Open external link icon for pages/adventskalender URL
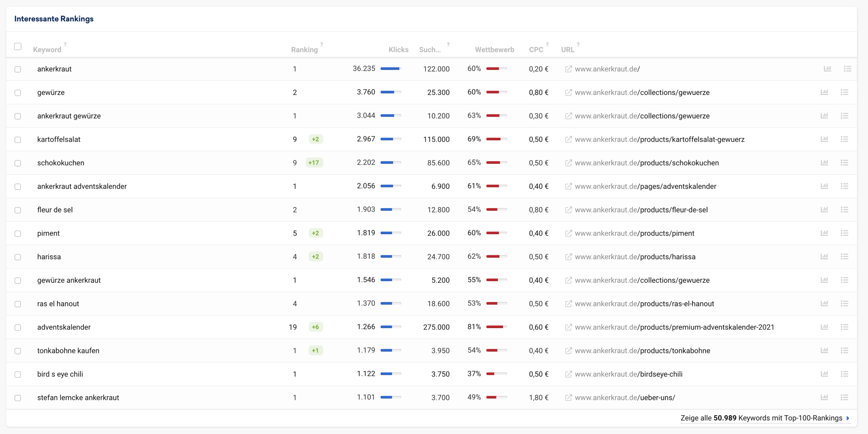868x434 pixels. tap(568, 186)
